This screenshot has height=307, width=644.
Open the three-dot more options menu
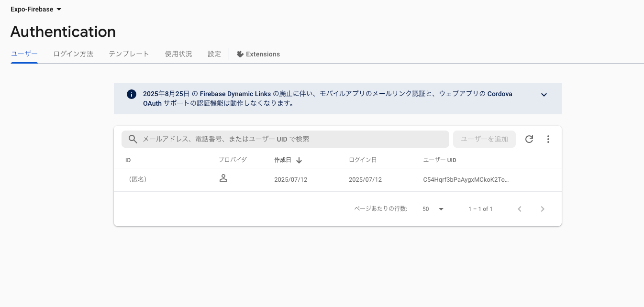tap(548, 139)
